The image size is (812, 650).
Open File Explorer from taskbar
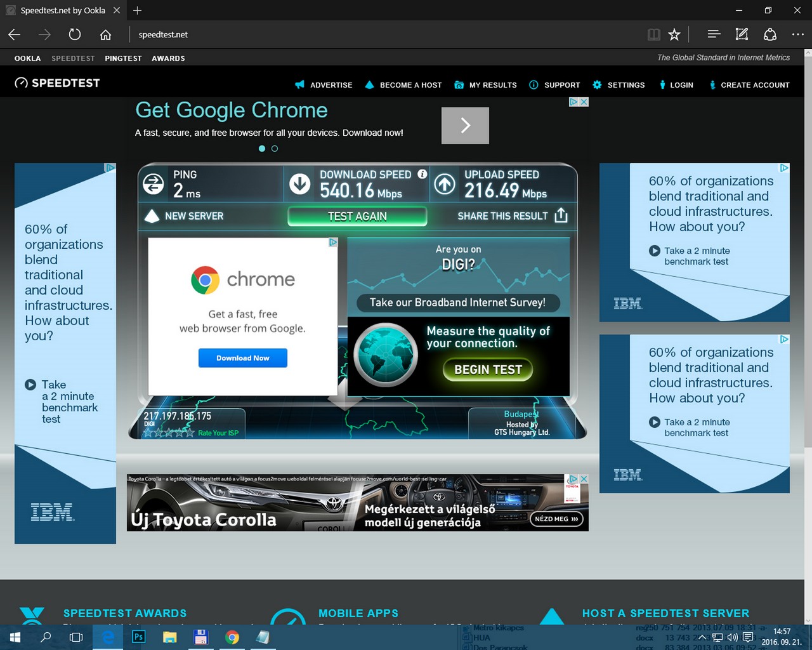(x=169, y=637)
